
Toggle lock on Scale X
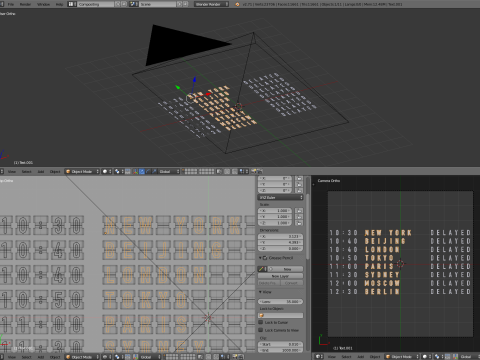[299, 211]
